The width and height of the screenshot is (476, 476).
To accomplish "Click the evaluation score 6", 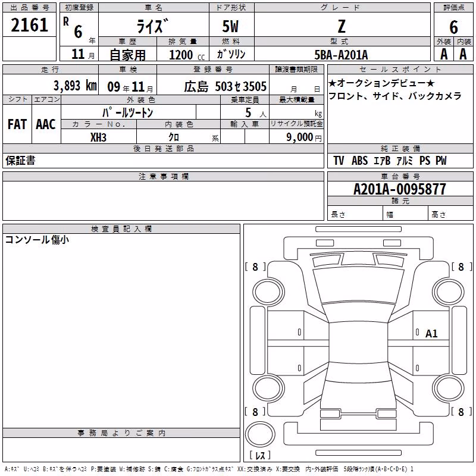I will pos(453,27).
